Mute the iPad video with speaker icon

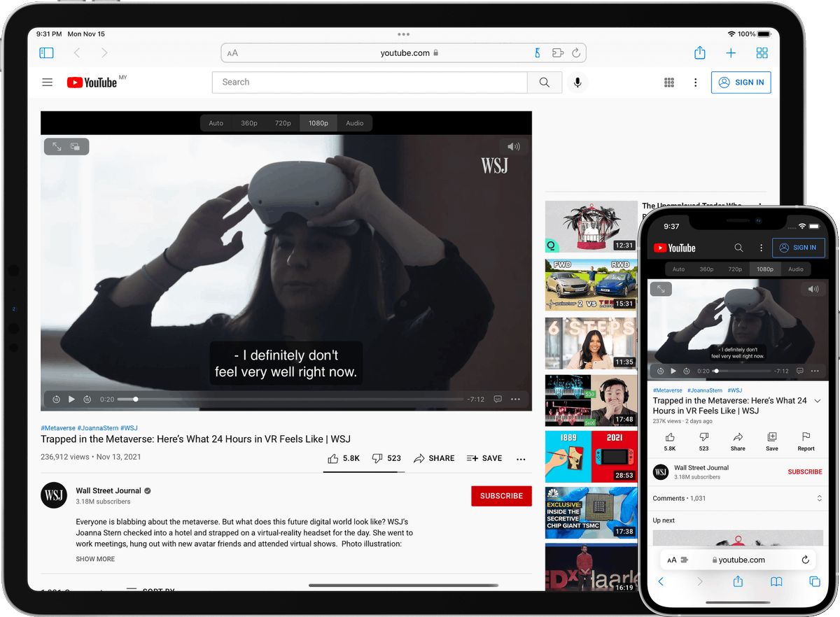pos(514,147)
